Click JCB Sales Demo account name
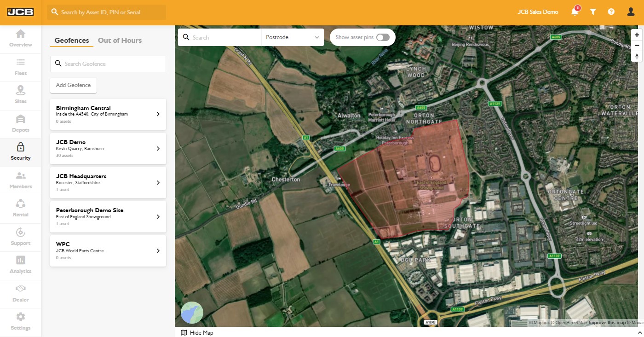 (538, 12)
